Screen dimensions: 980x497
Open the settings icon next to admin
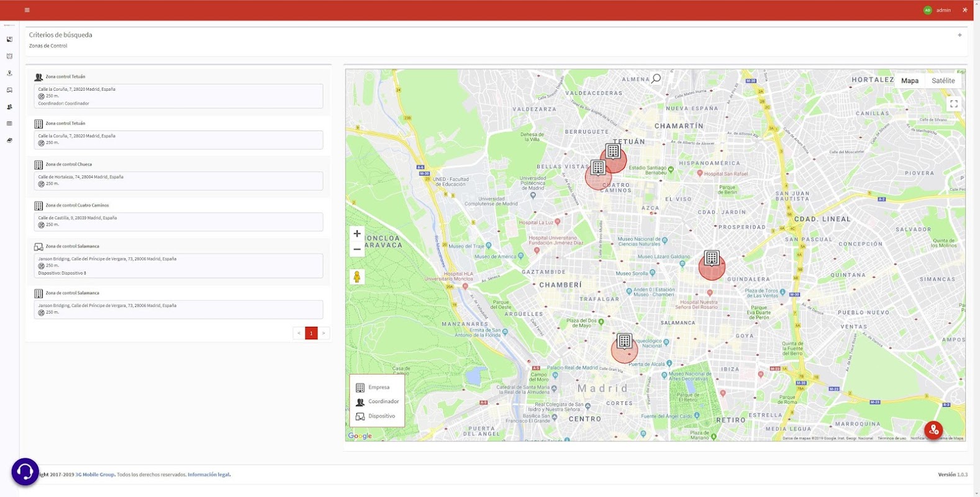pos(964,10)
